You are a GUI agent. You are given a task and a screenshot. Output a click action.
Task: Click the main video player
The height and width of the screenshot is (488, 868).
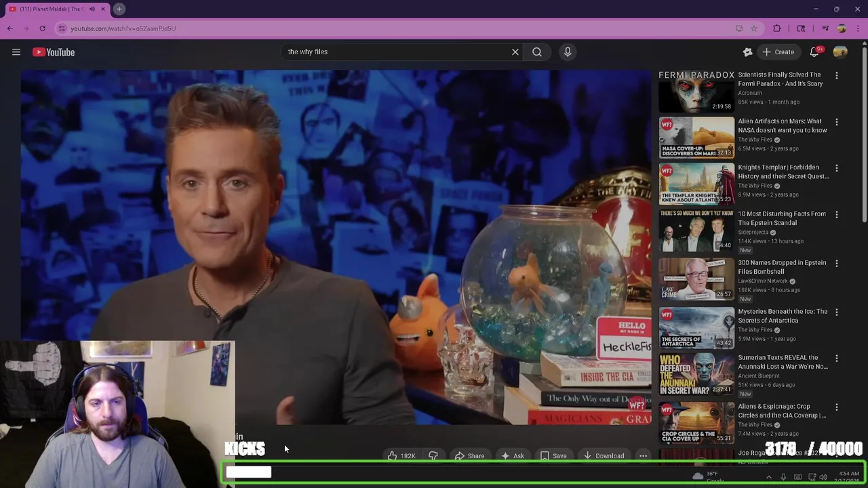click(x=336, y=247)
